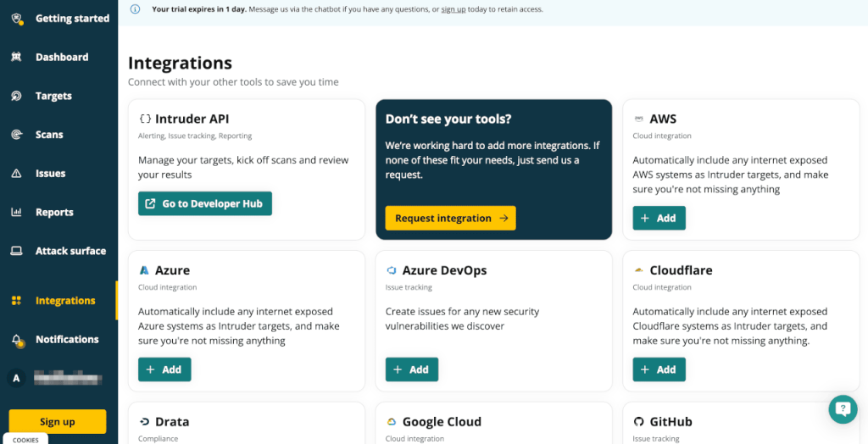Viewport: 868px width, 444px height.
Task: Click the Azure DevOps logo icon
Action: point(392,270)
